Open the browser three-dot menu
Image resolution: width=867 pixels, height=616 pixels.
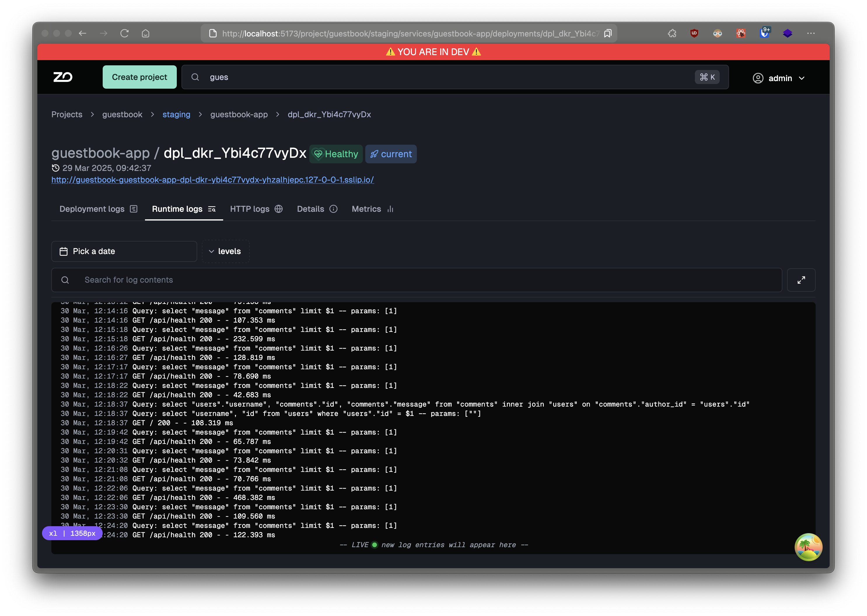point(811,33)
